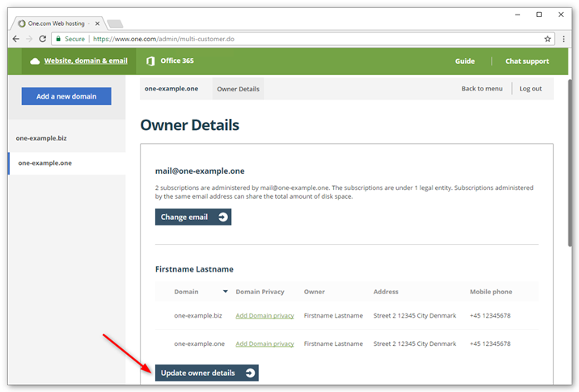Maximize the browser window
Viewport: 579px width, 392px height.
(539, 15)
